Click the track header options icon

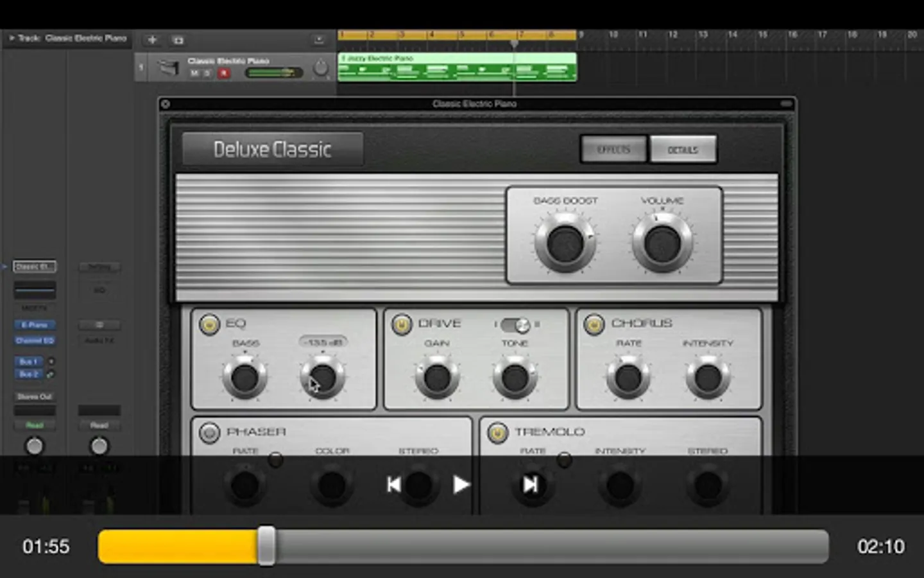[319, 40]
